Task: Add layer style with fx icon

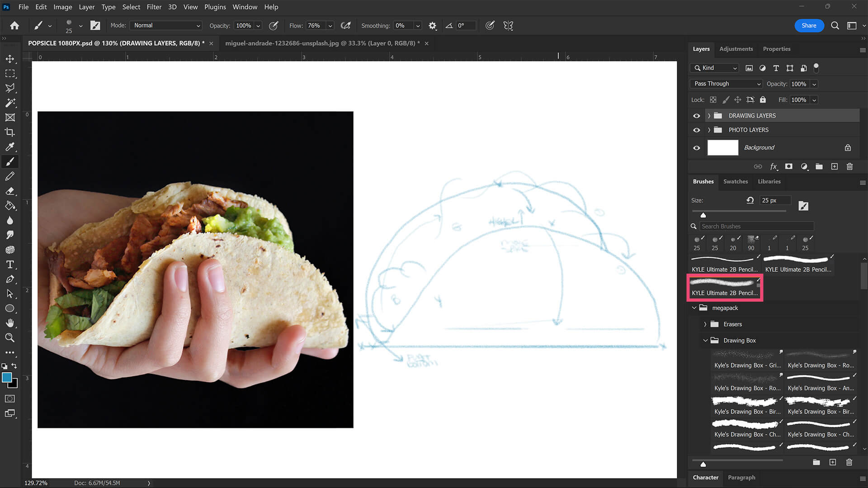Action: pyautogui.click(x=774, y=166)
